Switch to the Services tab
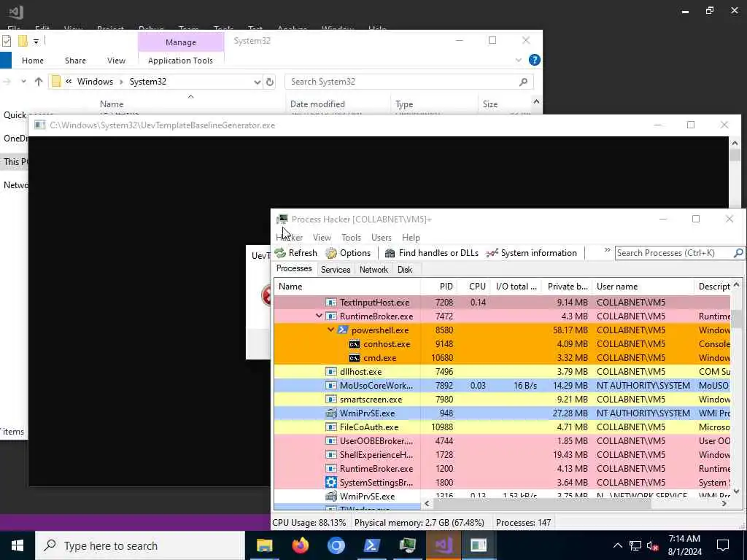The height and width of the screenshot is (560, 747). tap(336, 270)
